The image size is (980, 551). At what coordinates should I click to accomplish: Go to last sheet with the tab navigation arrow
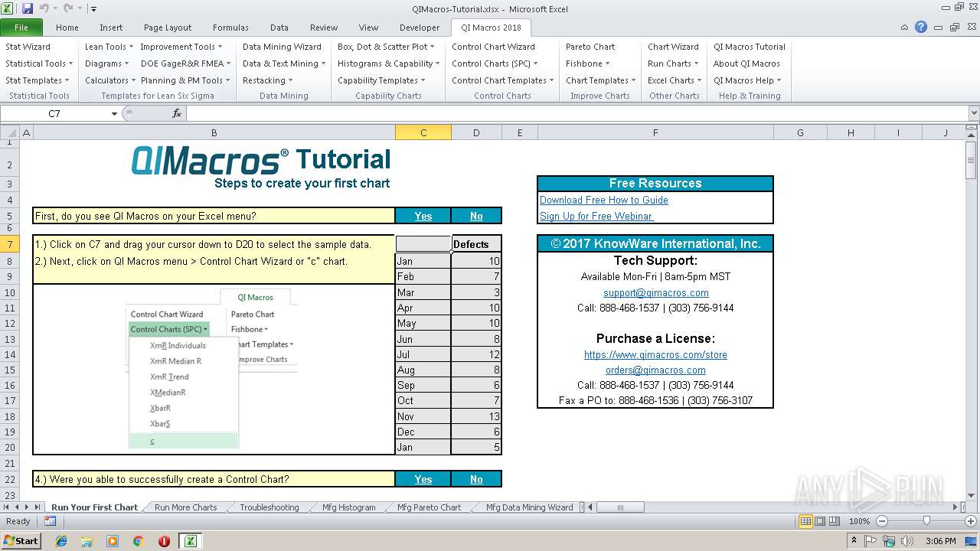[x=38, y=507]
